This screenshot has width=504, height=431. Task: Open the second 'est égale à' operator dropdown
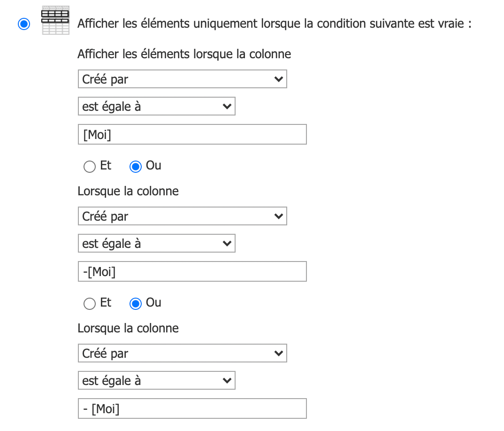pyautogui.click(x=157, y=244)
